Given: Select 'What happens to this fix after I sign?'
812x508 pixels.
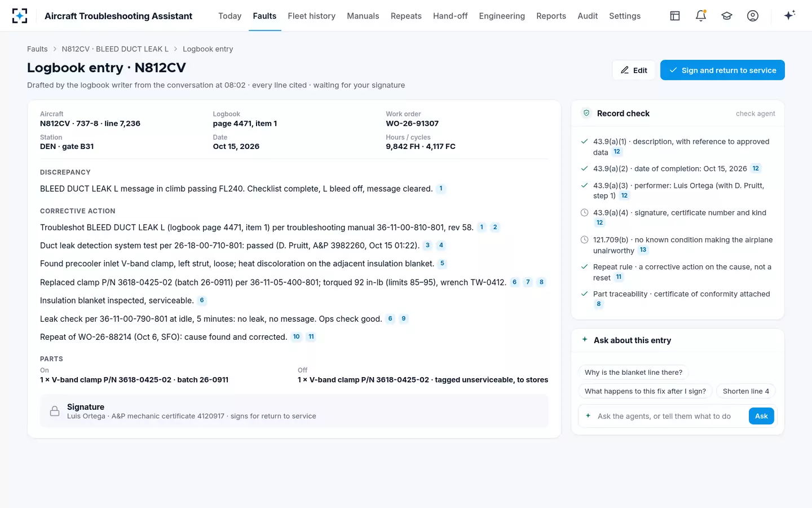Looking at the screenshot, I should [645, 391].
